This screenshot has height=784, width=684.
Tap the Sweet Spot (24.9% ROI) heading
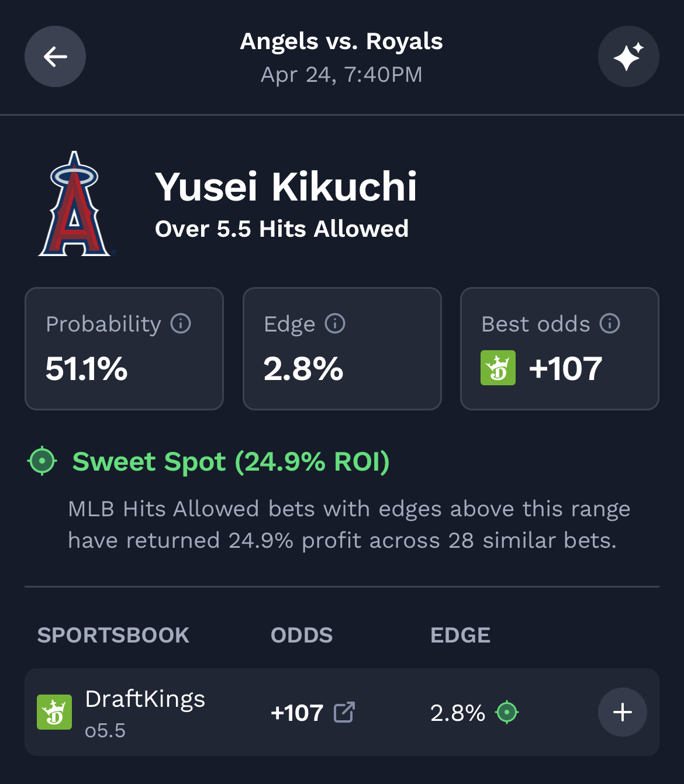(231, 461)
